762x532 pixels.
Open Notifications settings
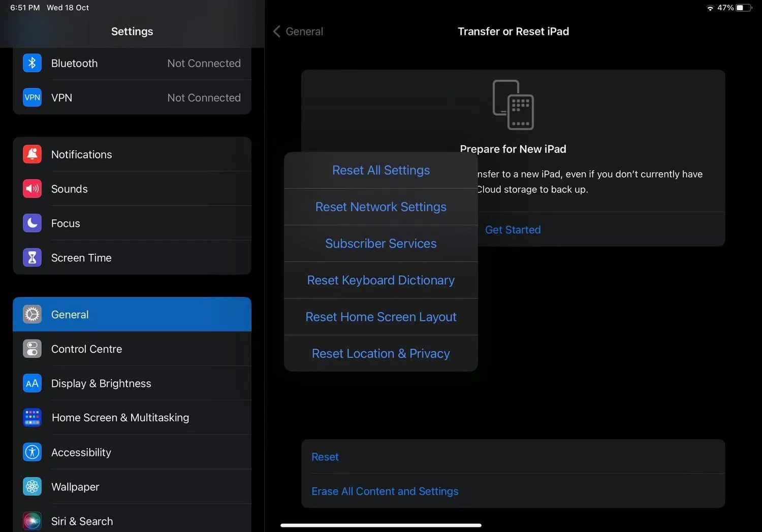132,154
